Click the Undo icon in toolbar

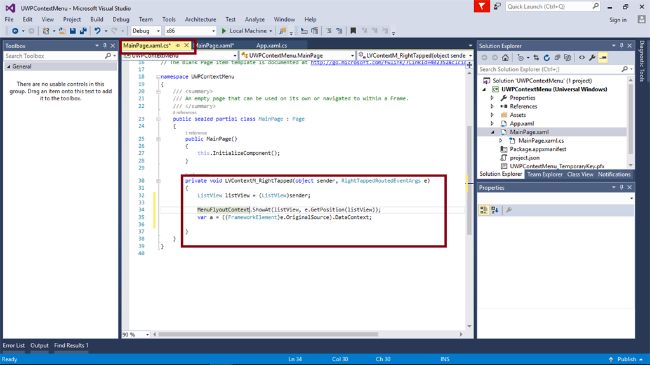(x=97, y=31)
